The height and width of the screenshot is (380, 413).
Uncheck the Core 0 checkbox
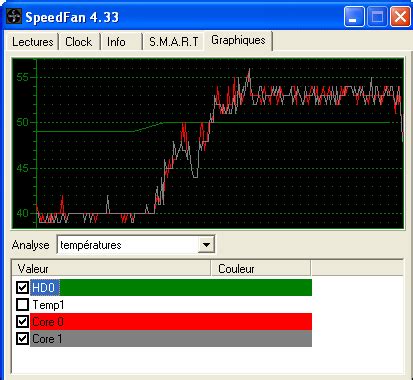click(22, 322)
